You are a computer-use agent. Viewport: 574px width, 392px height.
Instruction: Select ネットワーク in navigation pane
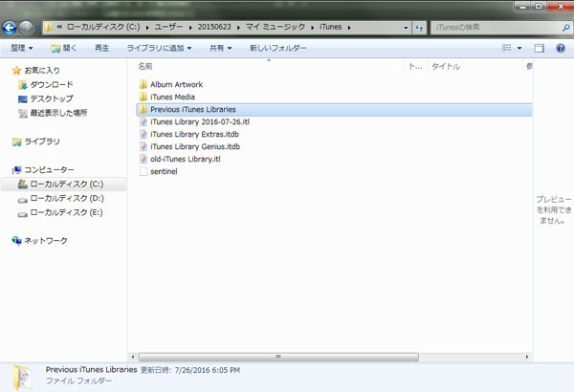pos(39,241)
